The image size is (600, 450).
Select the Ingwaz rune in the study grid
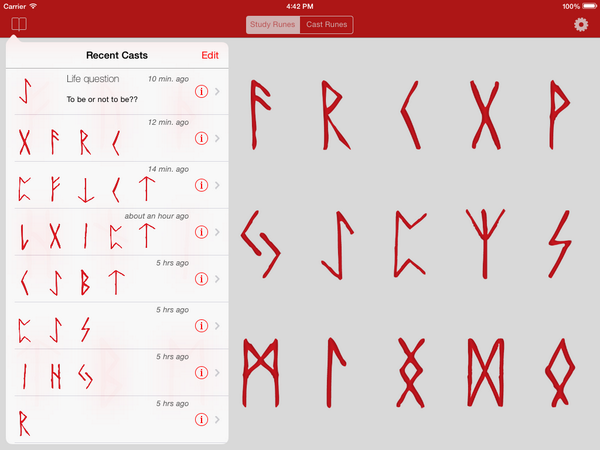click(411, 372)
